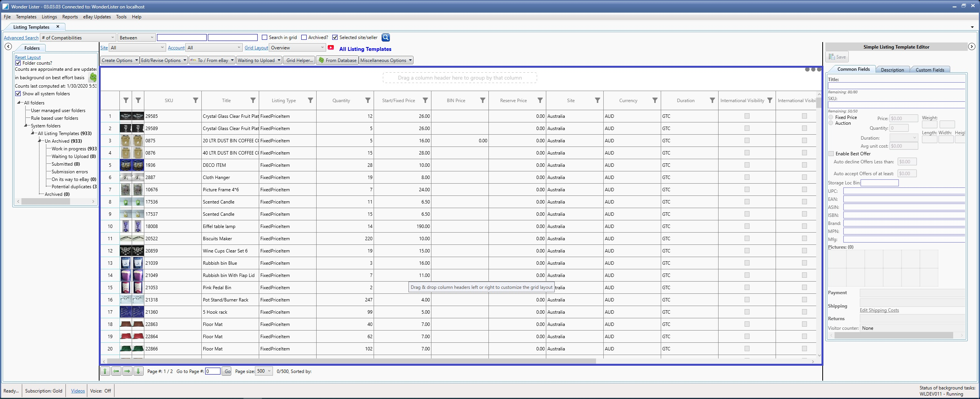980x399 pixels.
Task: Refresh folder counts with green arrows icon
Action: (93, 78)
